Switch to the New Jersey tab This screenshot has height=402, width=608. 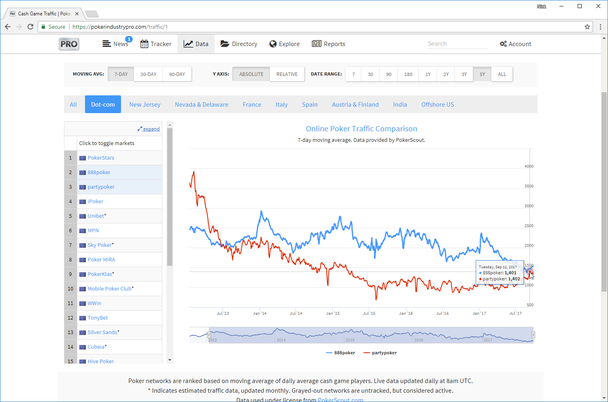(145, 104)
